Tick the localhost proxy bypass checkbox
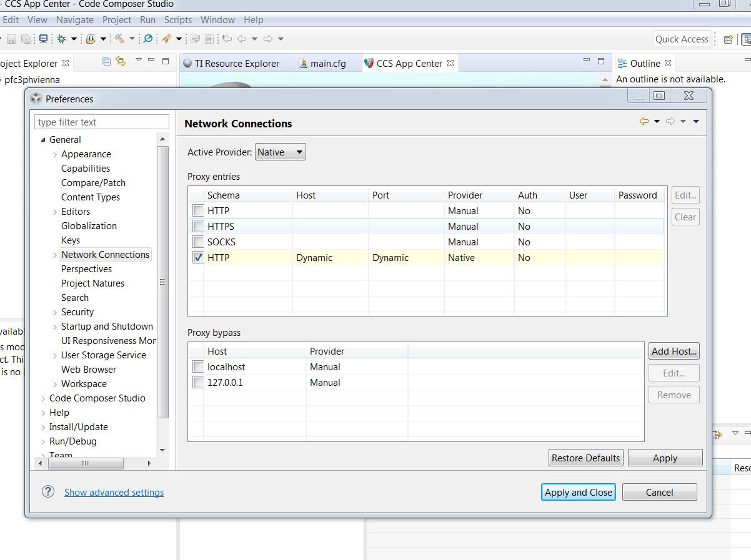751x560 pixels. pyautogui.click(x=198, y=367)
